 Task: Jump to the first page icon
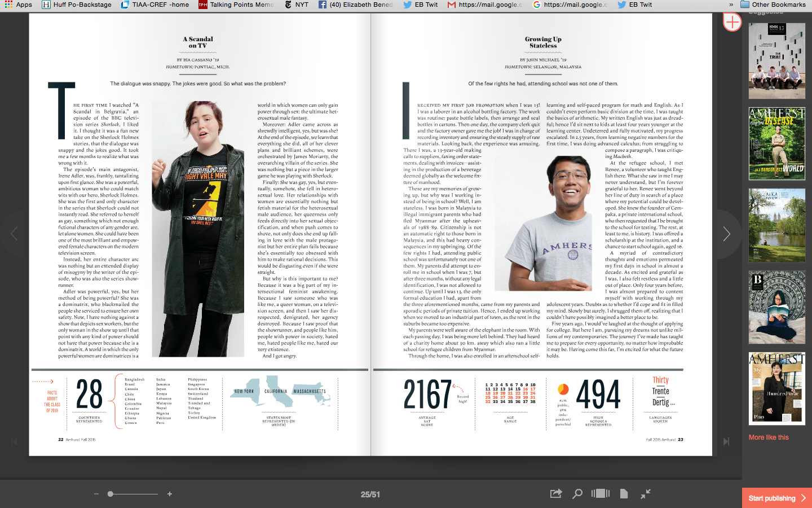pos(15,441)
